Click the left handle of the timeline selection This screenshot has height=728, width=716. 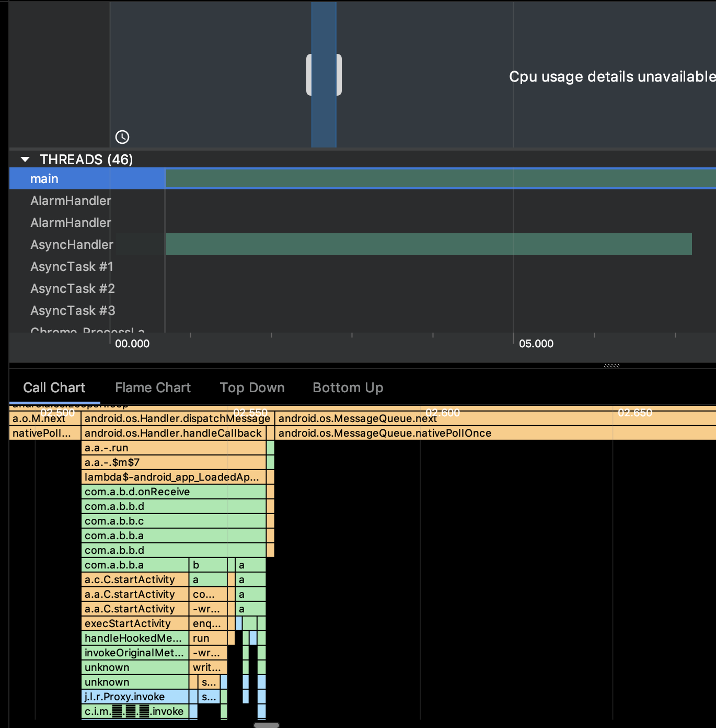click(x=309, y=75)
